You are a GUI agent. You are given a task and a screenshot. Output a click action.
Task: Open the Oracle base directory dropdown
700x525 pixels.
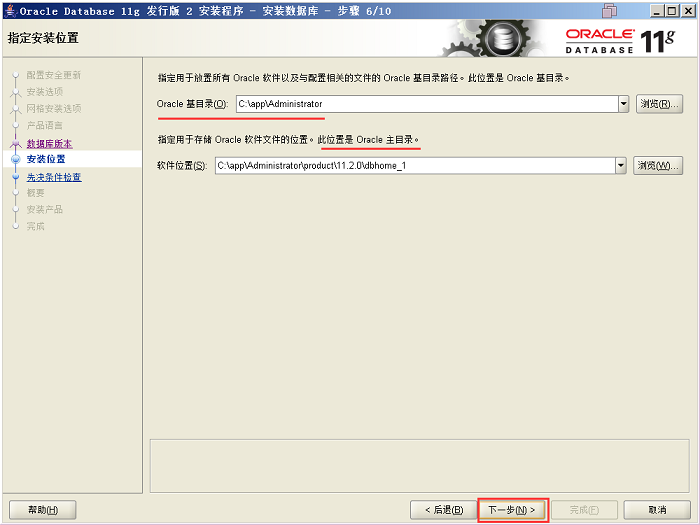coord(624,104)
